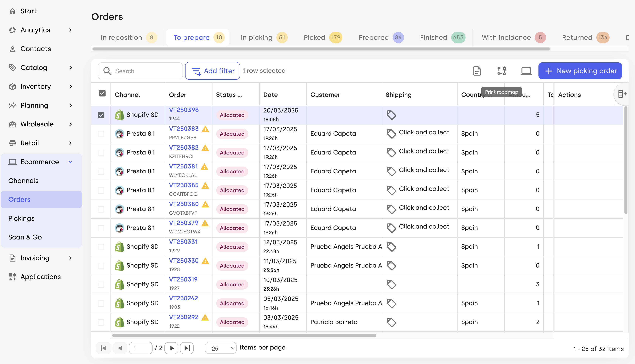Click the table horizontal scrollbar
The height and width of the screenshot is (364, 635).
click(244, 335)
